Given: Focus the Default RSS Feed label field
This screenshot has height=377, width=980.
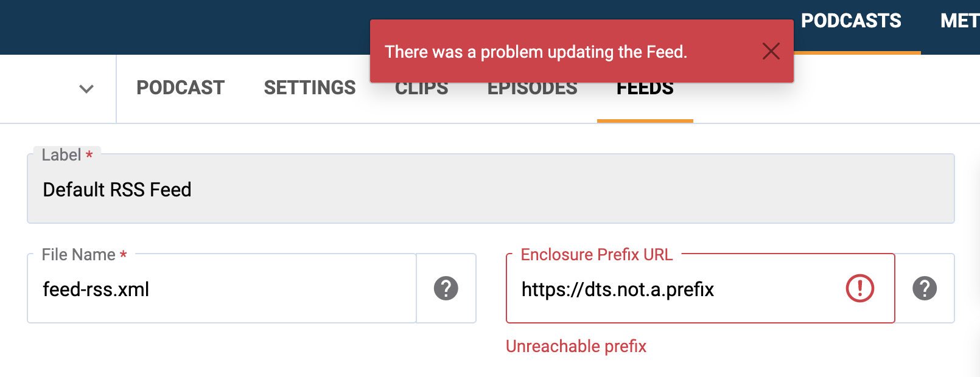Looking at the screenshot, I should (x=490, y=190).
